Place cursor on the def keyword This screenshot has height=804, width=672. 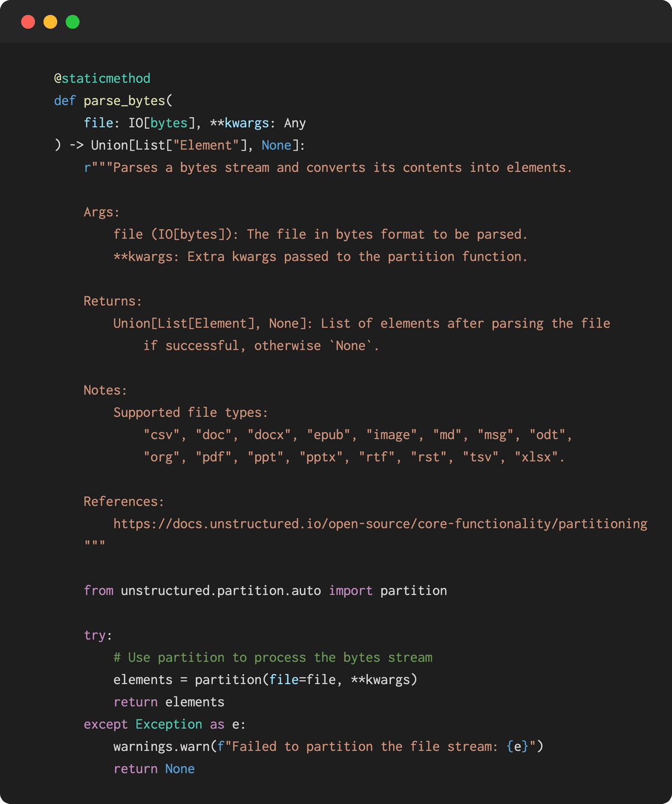pos(64,101)
